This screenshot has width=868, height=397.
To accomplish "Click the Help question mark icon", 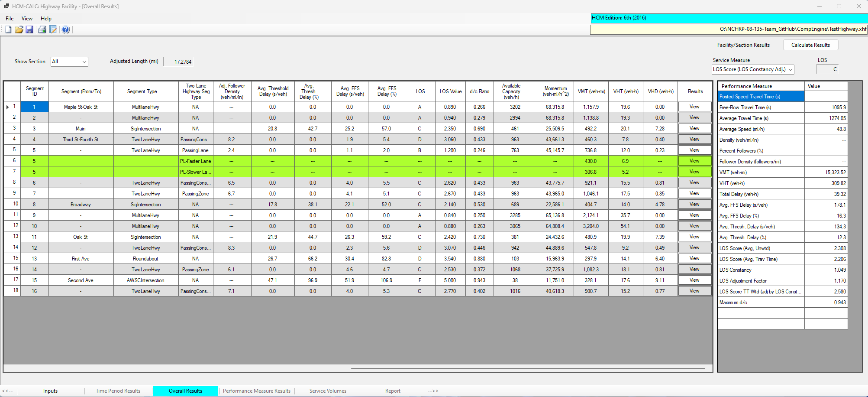I will pos(66,29).
